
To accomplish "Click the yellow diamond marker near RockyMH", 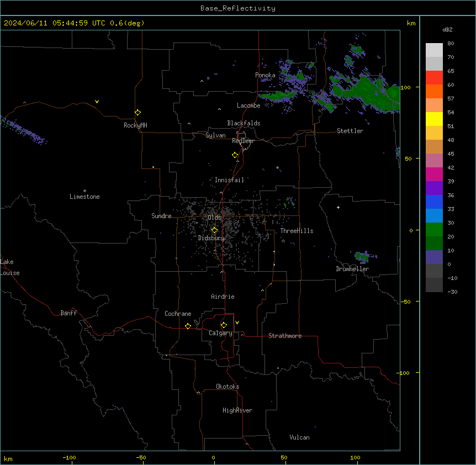I will tap(137, 113).
